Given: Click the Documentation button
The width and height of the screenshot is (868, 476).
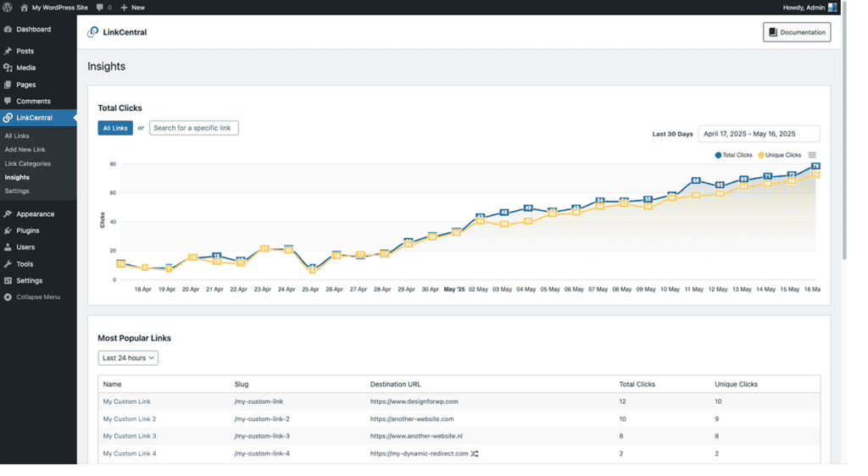Looking at the screenshot, I should coord(797,32).
